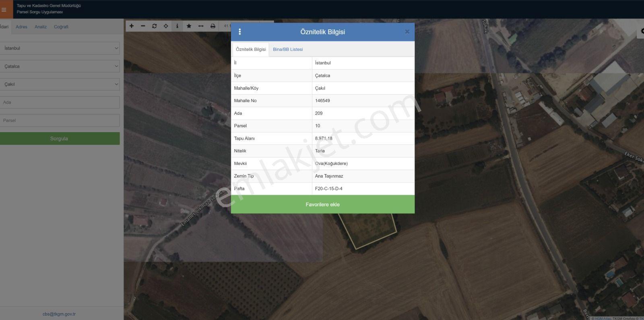Activate the locate crosshair tool
Viewport: 644px width, 320px height.
(x=166, y=26)
